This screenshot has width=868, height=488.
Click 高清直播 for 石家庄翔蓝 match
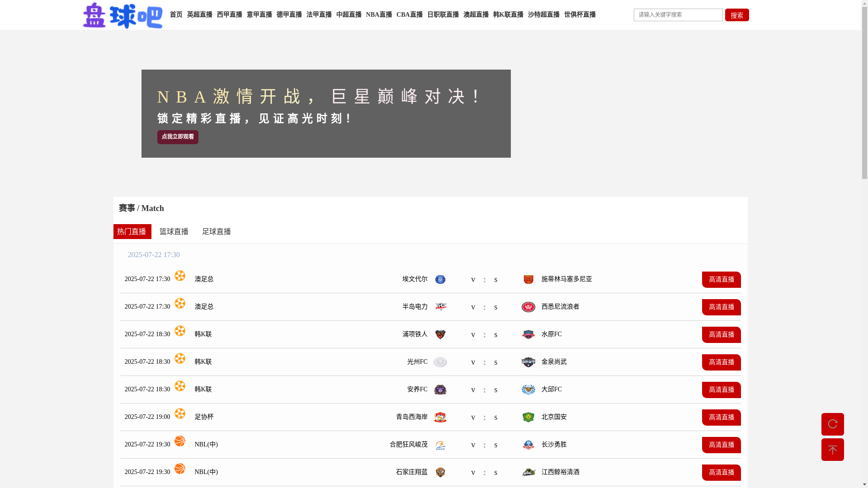(x=721, y=473)
